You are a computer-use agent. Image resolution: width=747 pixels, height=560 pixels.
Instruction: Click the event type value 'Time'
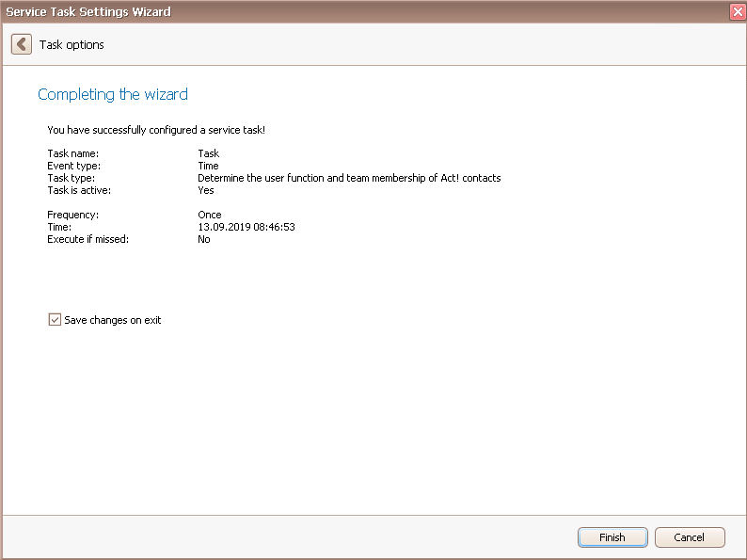(208, 166)
